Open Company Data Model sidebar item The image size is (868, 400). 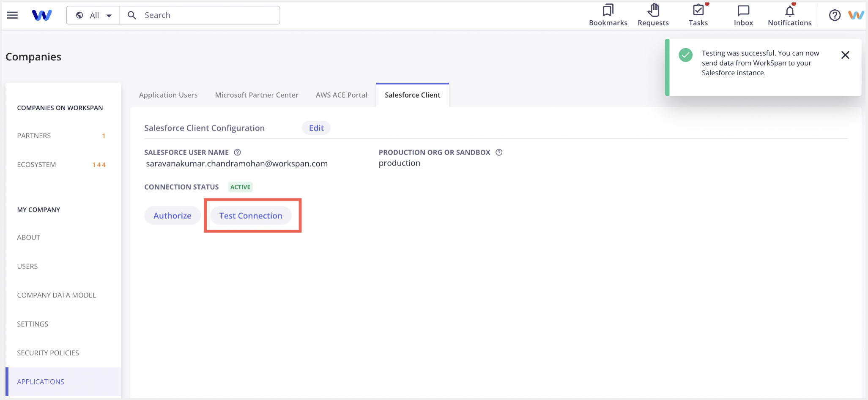(x=63, y=295)
